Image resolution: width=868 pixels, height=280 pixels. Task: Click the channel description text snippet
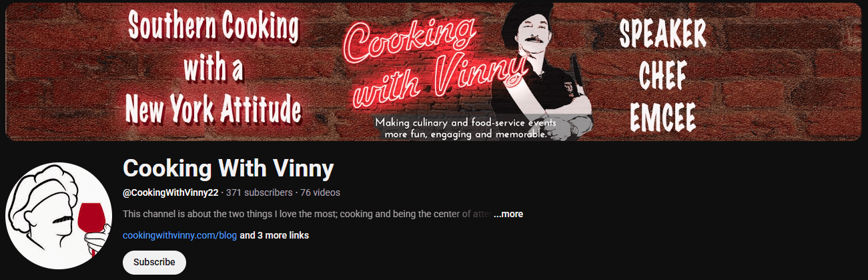coord(307,215)
